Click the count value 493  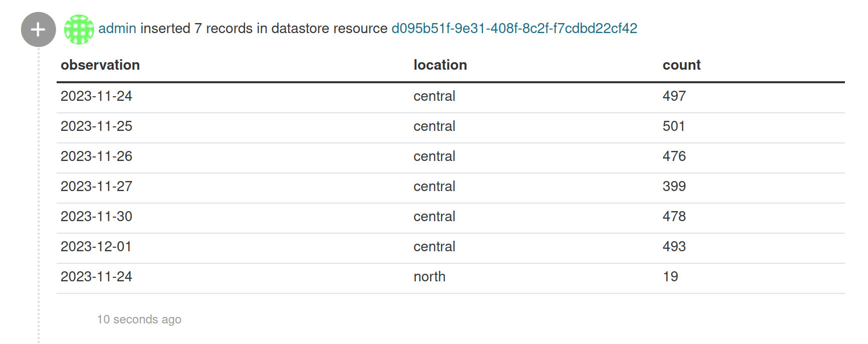click(x=674, y=247)
